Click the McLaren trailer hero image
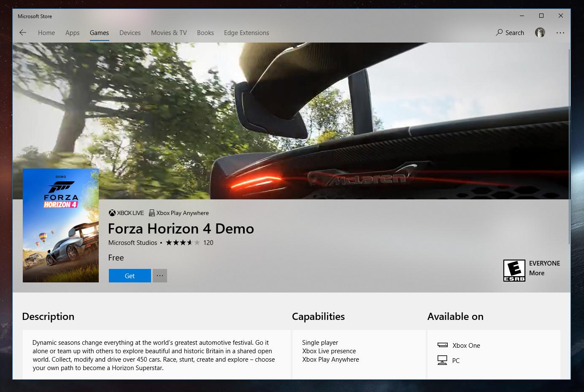584x392 pixels. pyautogui.click(x=291, y=121)
